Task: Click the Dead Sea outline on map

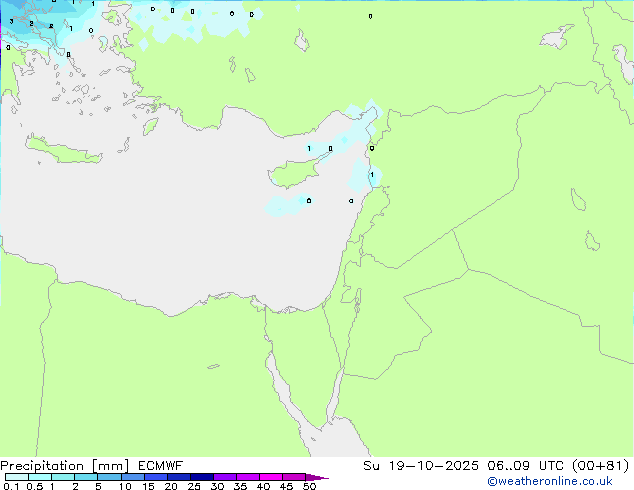Action: point(357,298)
